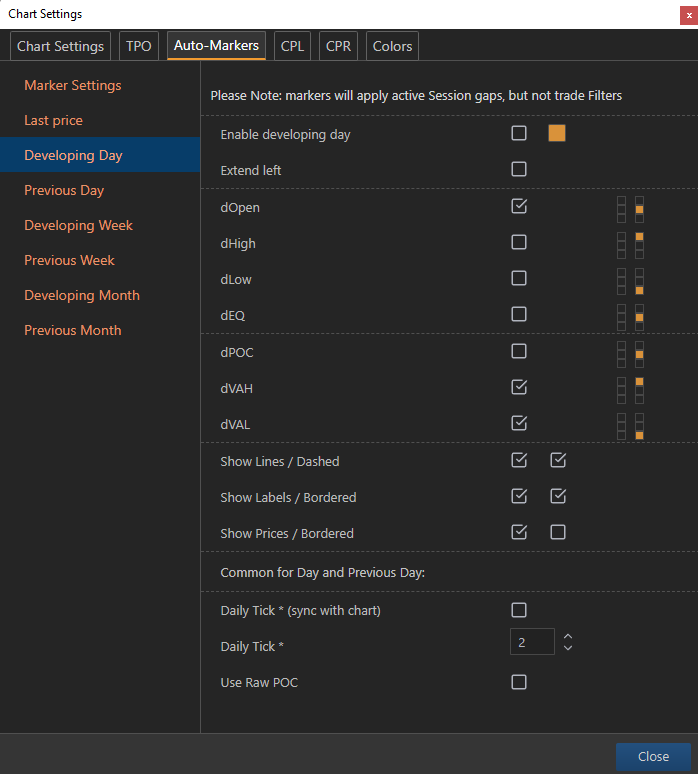698x774 pixels.
Task: Uncheck the dVAH marker checkbox
Action: point(519,387)
